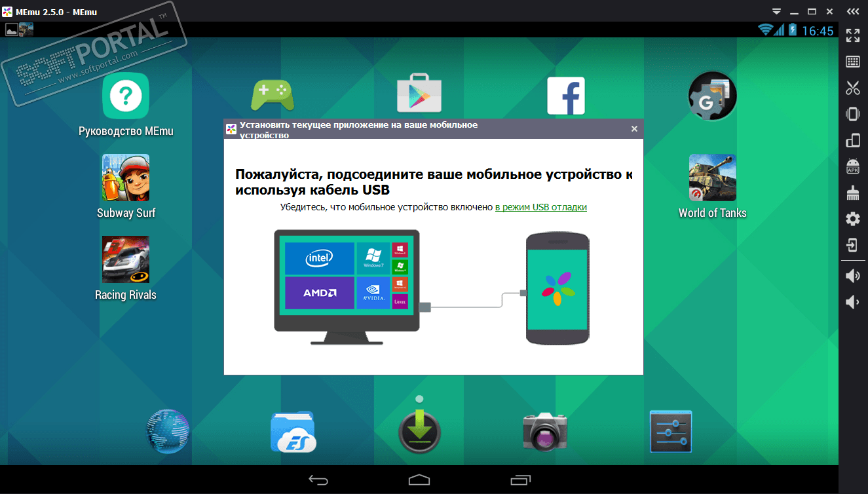
Task: Launch World of Tanks
Action: [712, 186]
